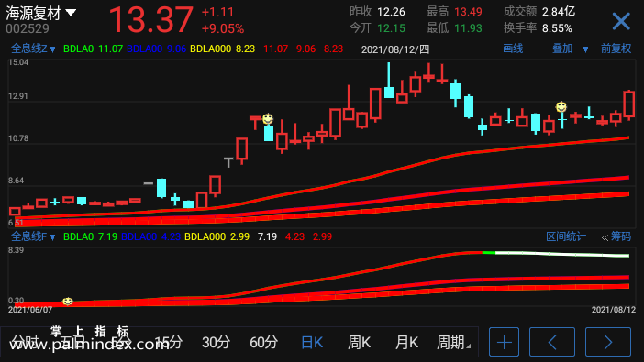Open the 全息线Z indicator dropdown

click(52, 49)
